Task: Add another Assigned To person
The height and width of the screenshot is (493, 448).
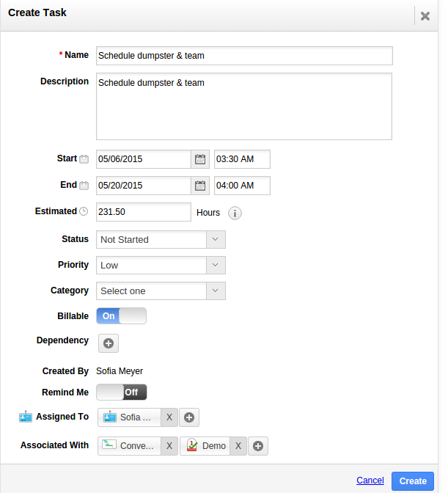Action: tap(189, 417)
